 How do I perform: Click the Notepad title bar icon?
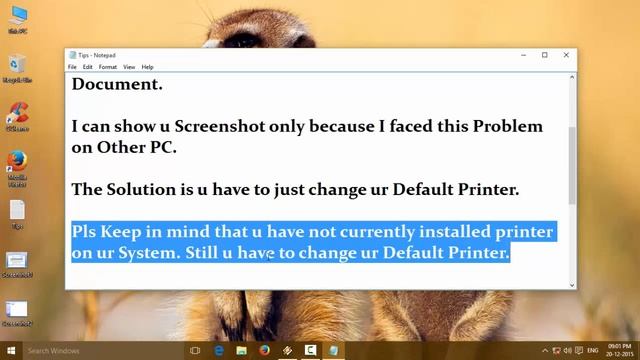coord(73,55)
